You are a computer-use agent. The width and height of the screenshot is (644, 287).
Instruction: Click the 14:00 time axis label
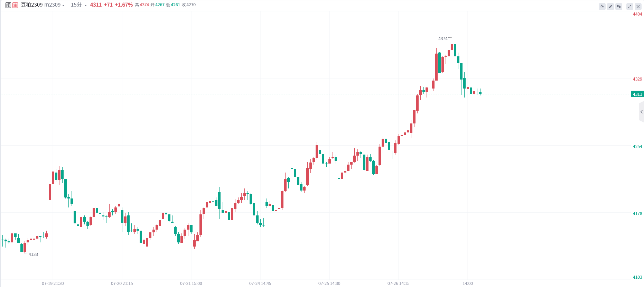pyautogui.click(x=468, y=284)
